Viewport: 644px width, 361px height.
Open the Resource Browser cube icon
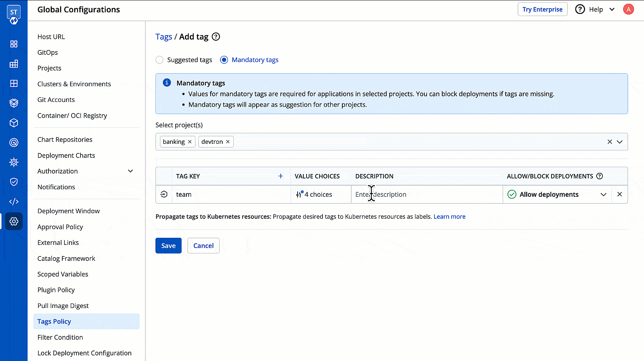14,122
